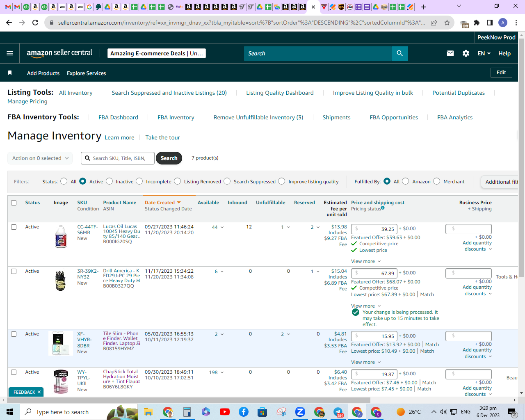The image size is (525, 420).
Task: Open Facebook from the taskbar
Action: 244,412
